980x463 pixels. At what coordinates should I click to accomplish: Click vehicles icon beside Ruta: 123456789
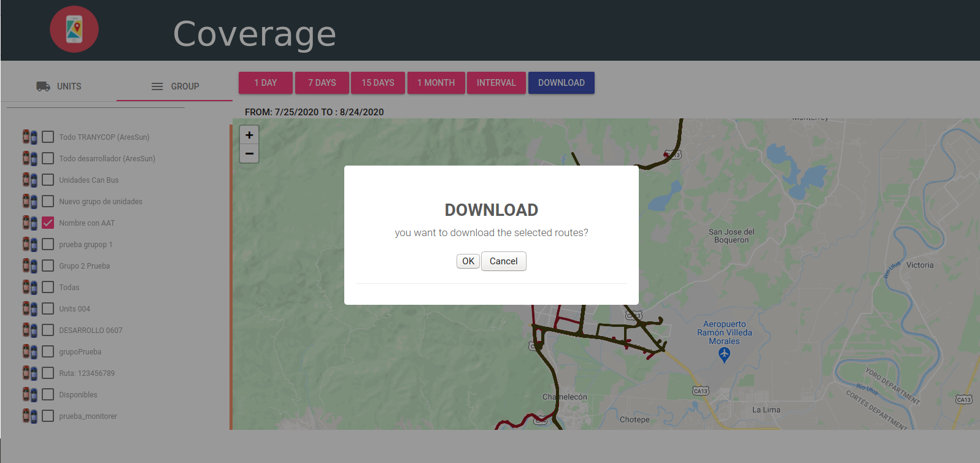[x=30, y=373]
